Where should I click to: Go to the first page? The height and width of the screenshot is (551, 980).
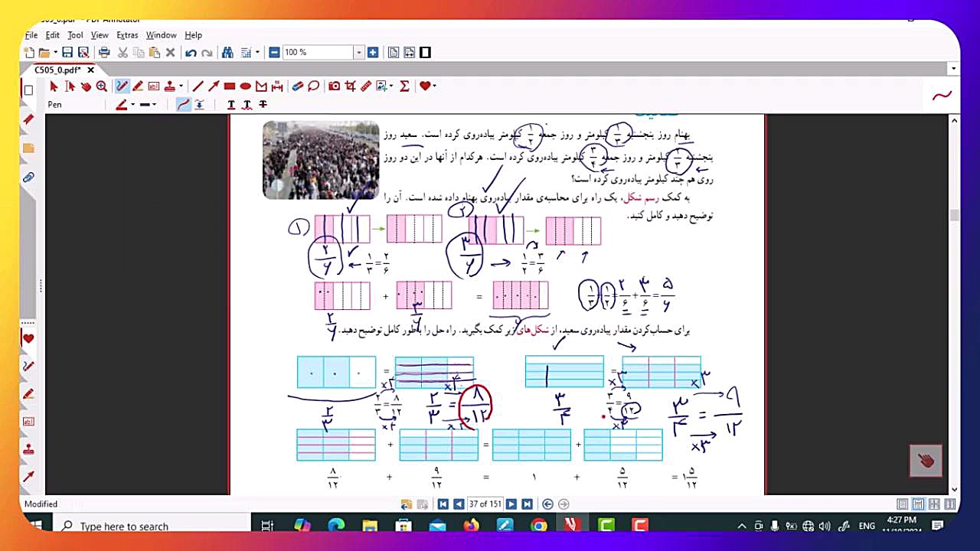[443, 504]
